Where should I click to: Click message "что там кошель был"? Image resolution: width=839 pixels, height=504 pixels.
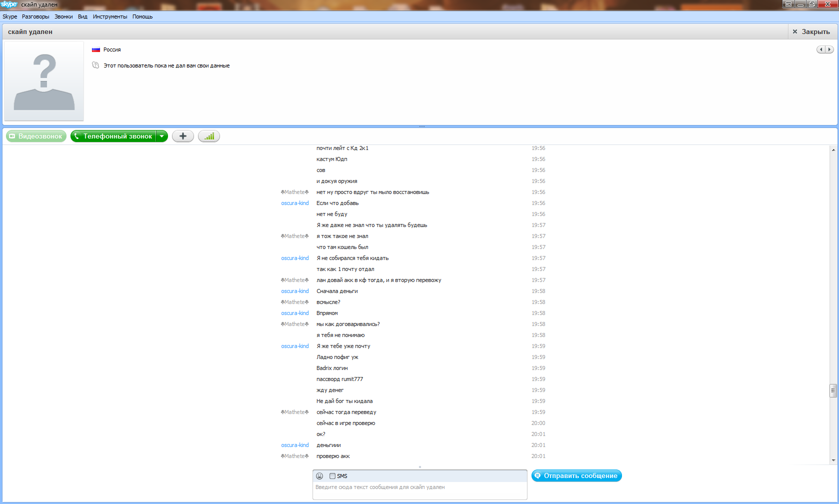point(342,247)
